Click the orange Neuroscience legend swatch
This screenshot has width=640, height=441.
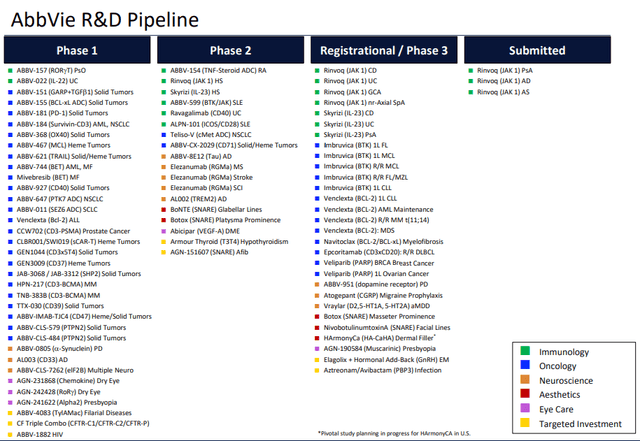point(525,379)
